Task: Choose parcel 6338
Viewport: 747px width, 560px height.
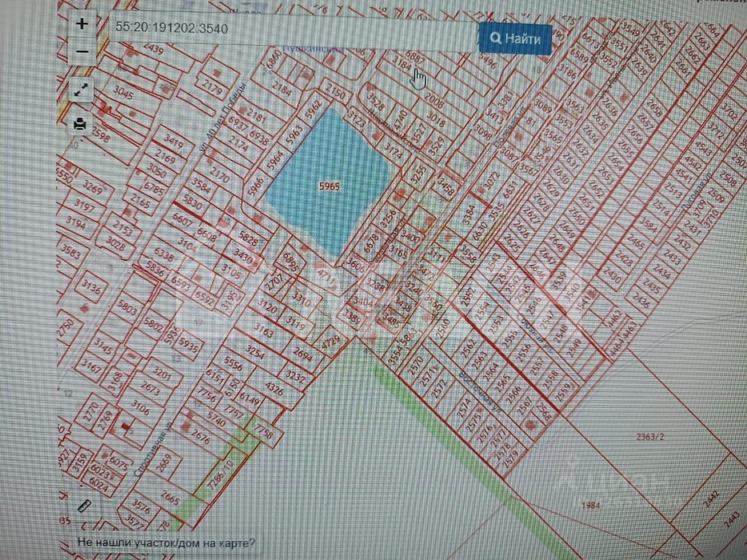Action: (164, 254)
